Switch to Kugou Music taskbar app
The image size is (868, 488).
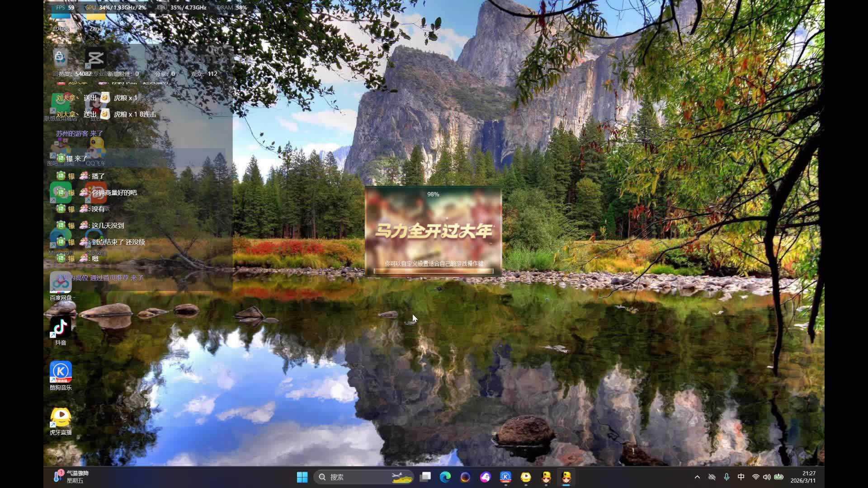[505, 477]
